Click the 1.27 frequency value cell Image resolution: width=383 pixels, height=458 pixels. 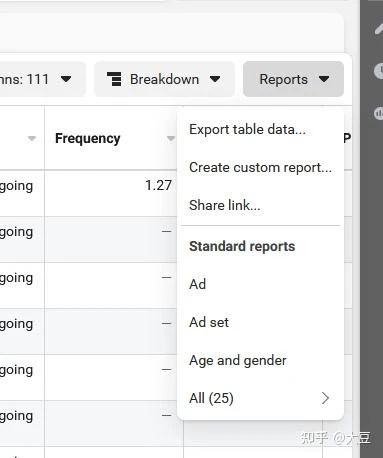[x=111, y=193]
